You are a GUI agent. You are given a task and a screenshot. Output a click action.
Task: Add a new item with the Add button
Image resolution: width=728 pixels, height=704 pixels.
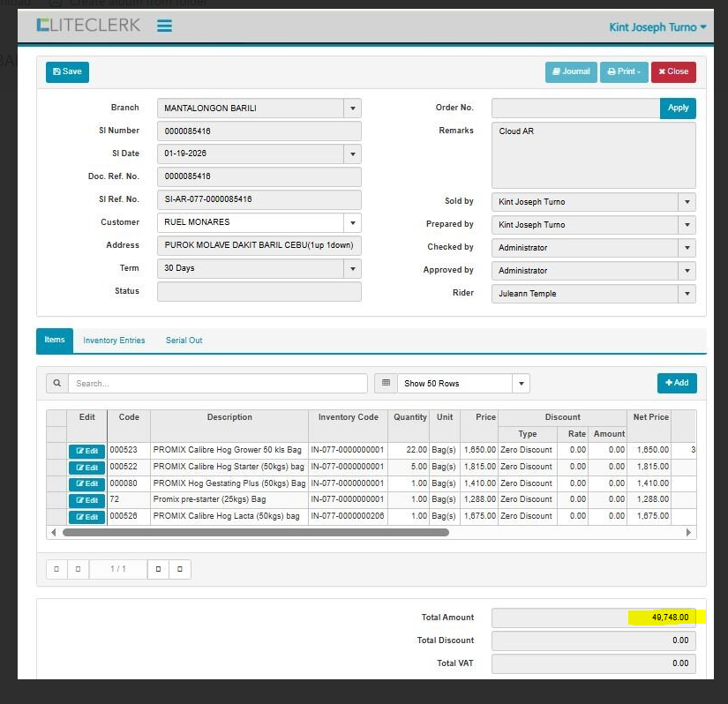tap(677, 383)
